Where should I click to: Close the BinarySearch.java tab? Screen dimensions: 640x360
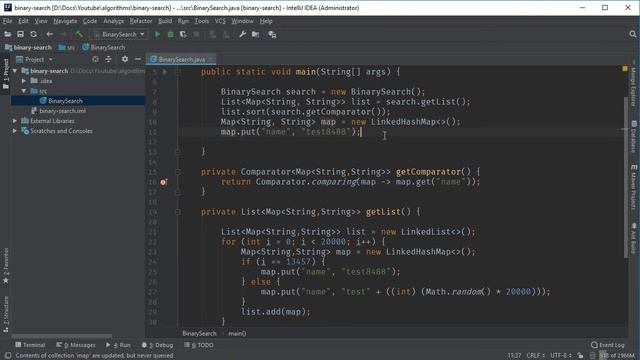(211, 59)
